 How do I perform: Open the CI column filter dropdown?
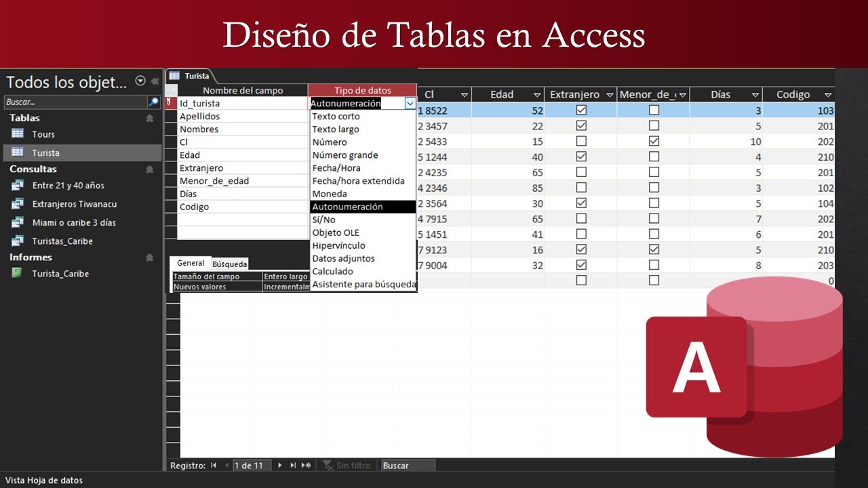coord(465,95)
